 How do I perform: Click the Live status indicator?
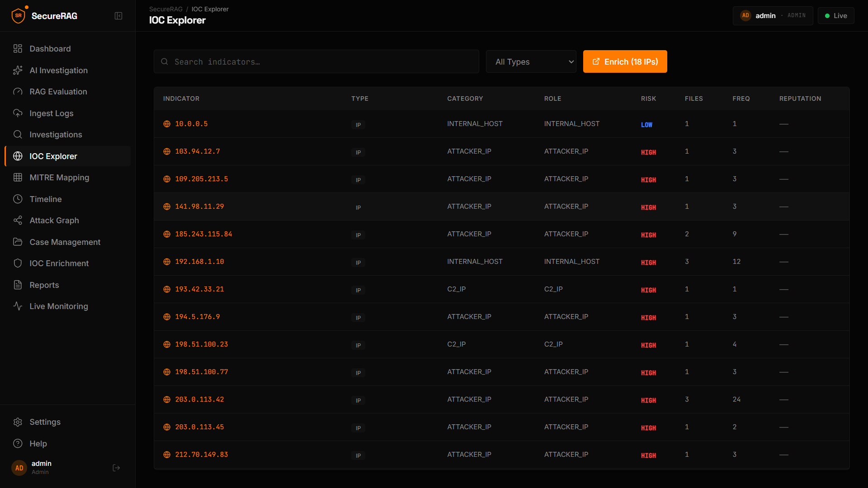coord(836,16)
